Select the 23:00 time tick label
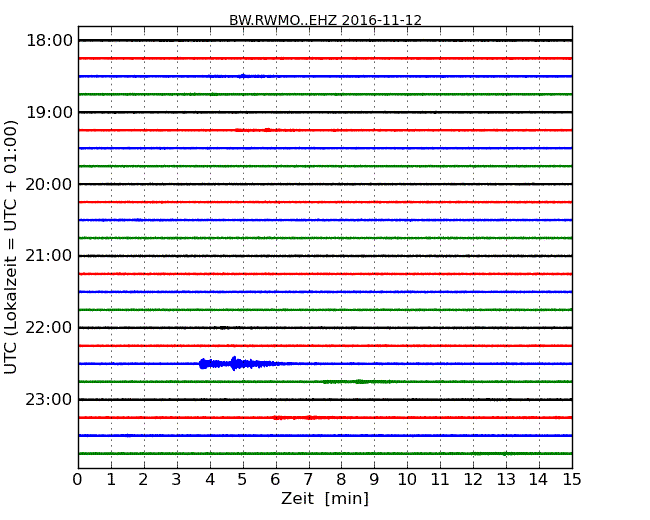 point(49,399)
